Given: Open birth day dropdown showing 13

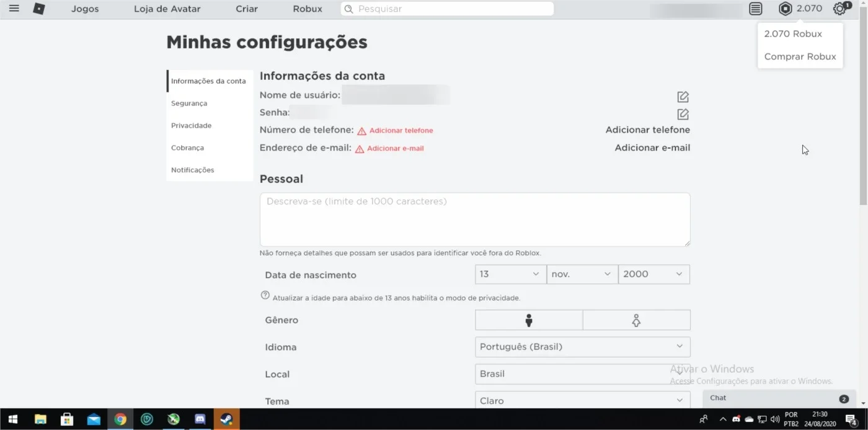Looking at the screenshot, I should click(x=511, y=274).
